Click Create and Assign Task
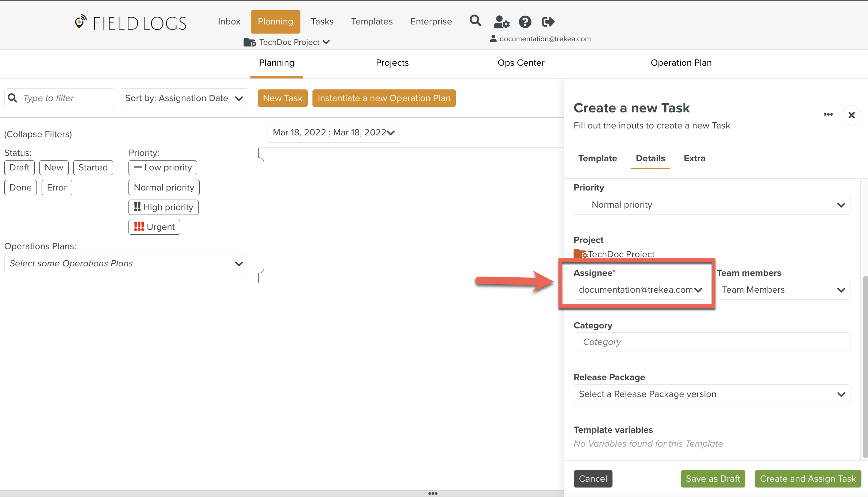868x497 pixels. (x=808, y=479)
